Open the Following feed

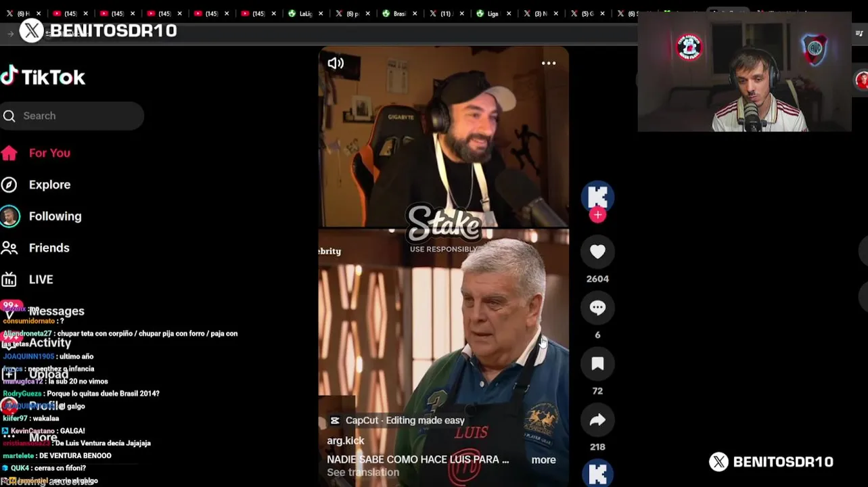(x=55, y=216)
